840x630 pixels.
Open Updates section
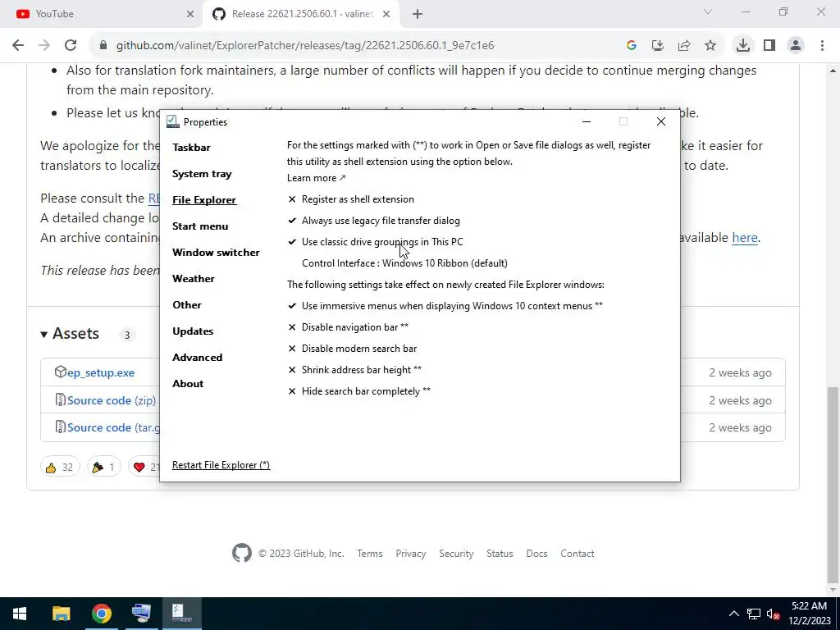193,331
